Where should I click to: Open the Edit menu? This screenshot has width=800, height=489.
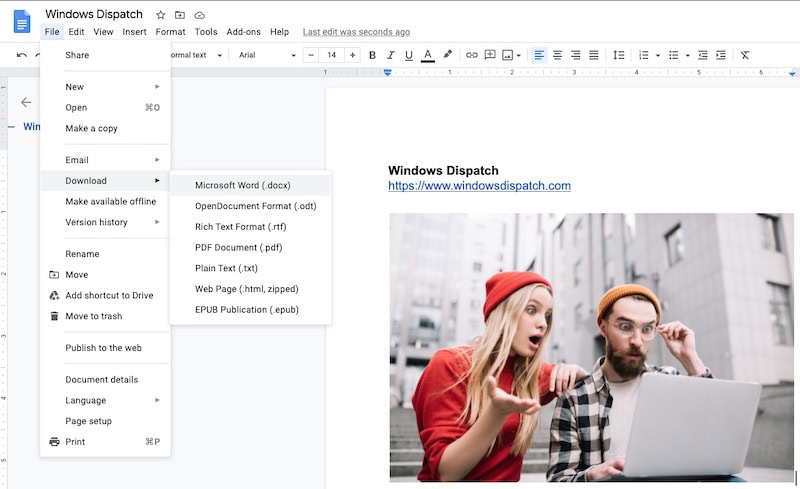click(x=76, y=32)
